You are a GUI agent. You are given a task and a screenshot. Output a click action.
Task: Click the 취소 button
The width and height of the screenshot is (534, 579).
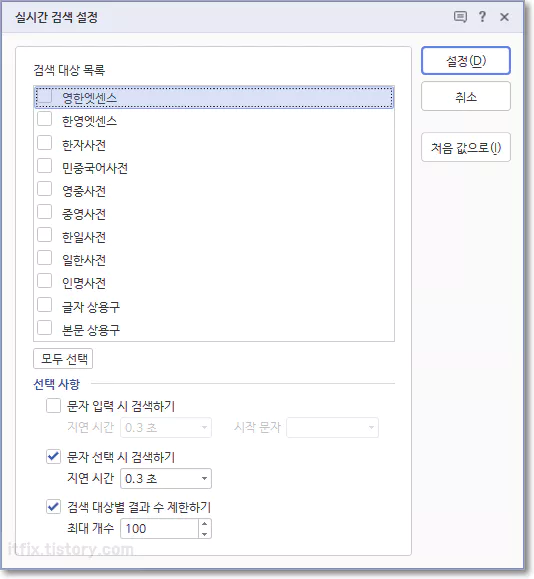(x=466, y=97)
